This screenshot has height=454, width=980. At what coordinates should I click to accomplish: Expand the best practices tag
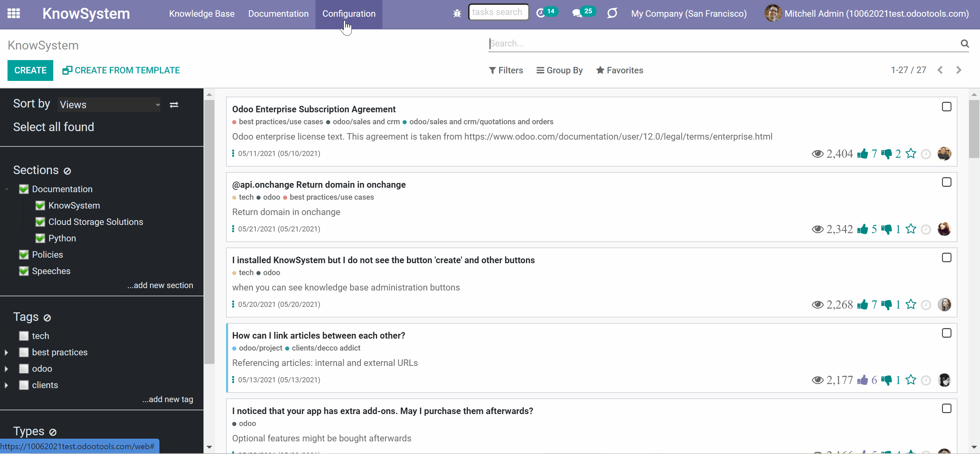6,353
